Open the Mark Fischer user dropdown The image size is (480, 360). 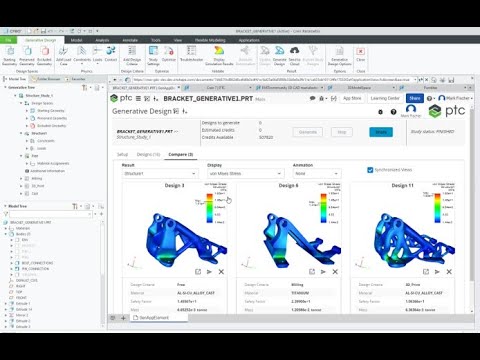(x=456, y=98)
